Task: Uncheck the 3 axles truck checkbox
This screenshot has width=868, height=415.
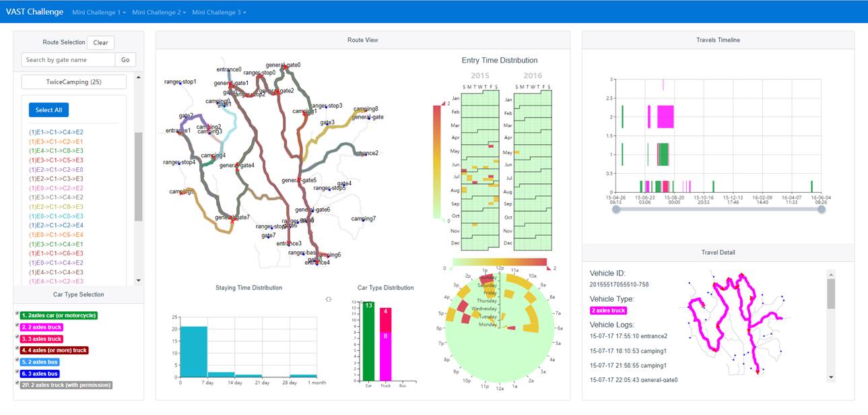Action: coord(18,338)
